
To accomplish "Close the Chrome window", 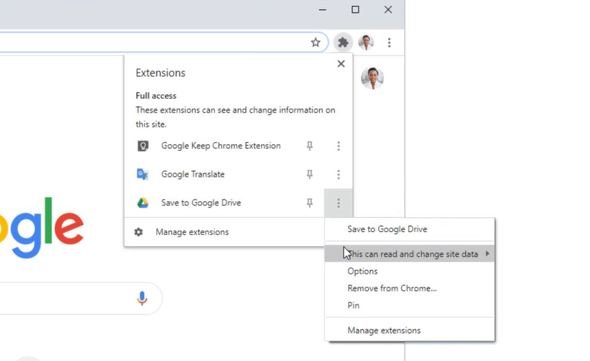I will coord(388,10).
